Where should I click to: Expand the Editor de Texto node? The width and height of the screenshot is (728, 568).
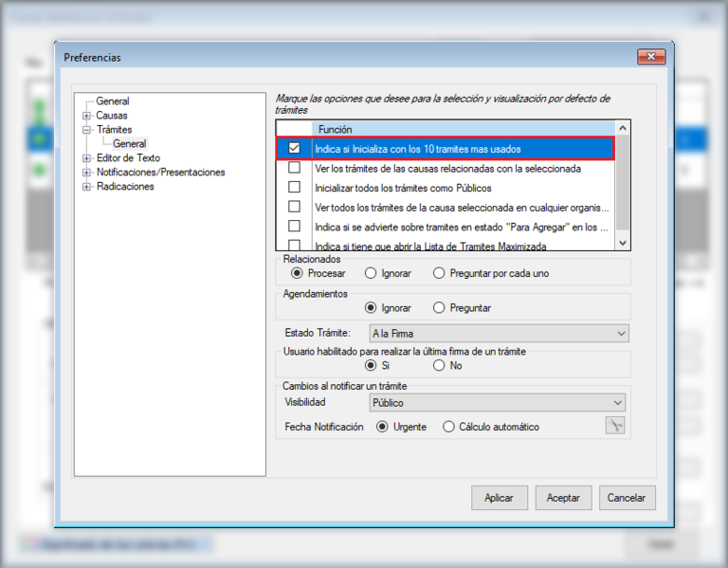pyautogui.click(x=86, y=158)
